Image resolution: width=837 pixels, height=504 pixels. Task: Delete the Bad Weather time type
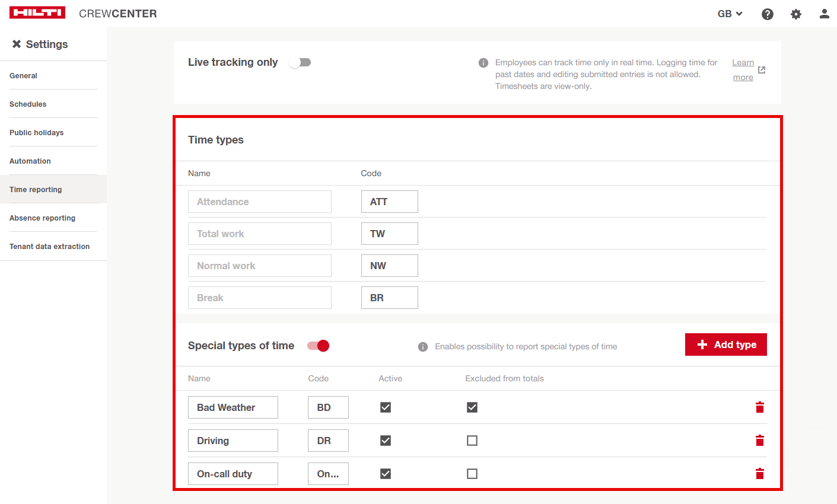pyautogui.click(x=760, y=407)
